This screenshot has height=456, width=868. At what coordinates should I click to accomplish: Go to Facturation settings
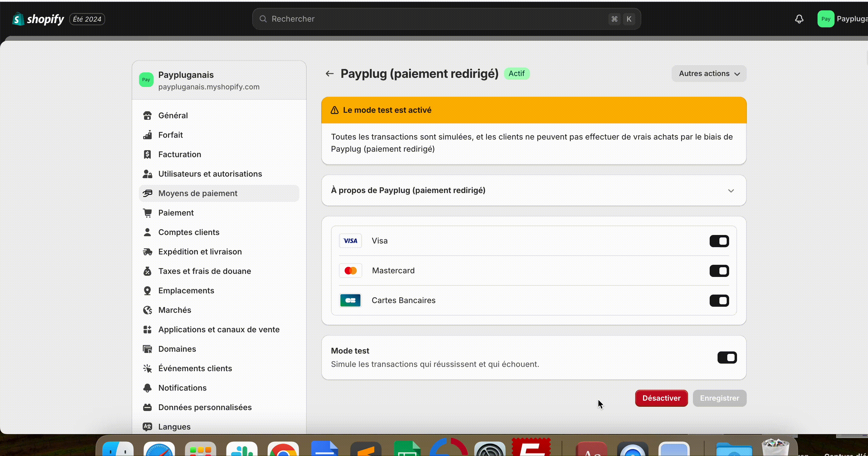tap(219, 154)
